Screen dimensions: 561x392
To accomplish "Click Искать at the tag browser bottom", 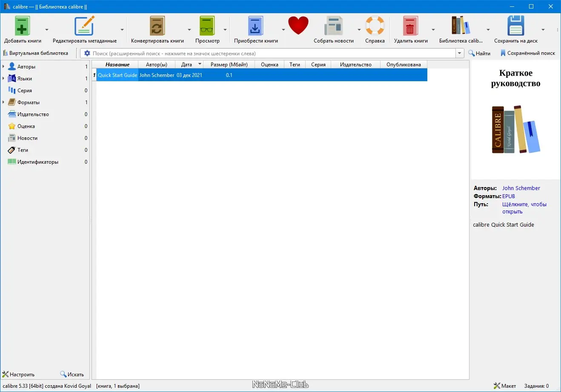I will point(72,375).
